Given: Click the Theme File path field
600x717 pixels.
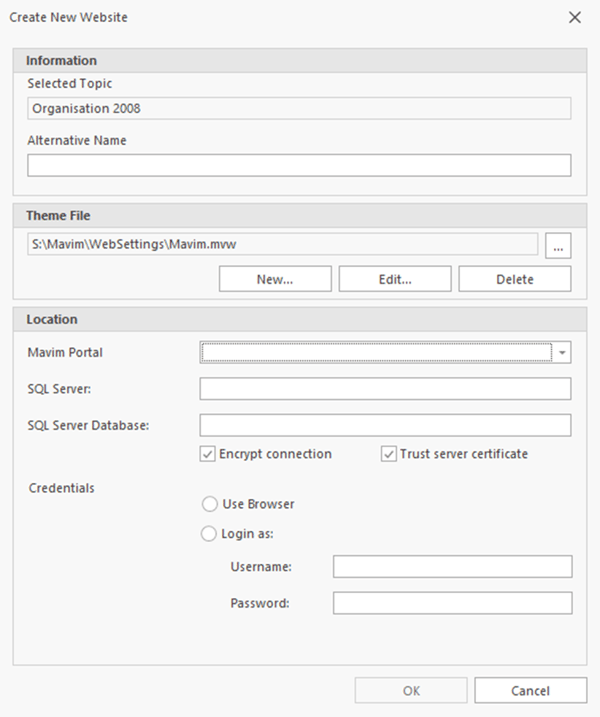Looking at the screenshot, I should 282,243.
